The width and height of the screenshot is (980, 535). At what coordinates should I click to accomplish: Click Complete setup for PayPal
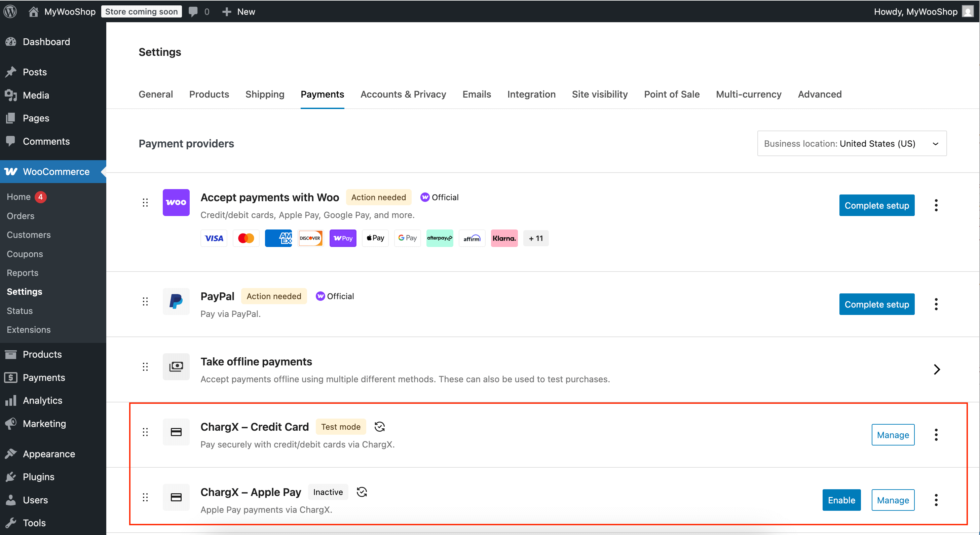876,304
